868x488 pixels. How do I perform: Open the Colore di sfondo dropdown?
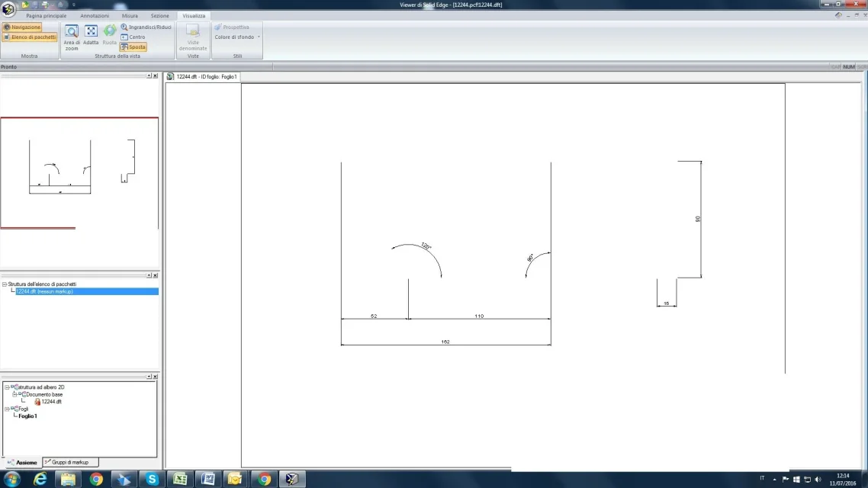pos(237,37)
